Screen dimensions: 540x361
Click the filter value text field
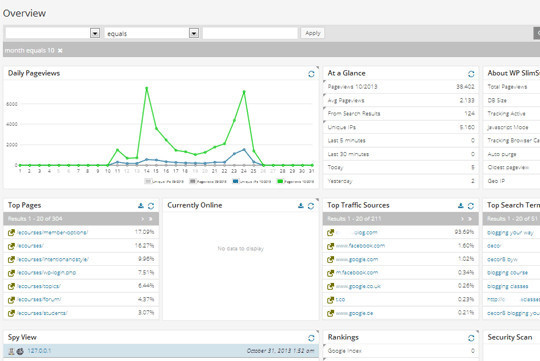click(x=250, y=33)
